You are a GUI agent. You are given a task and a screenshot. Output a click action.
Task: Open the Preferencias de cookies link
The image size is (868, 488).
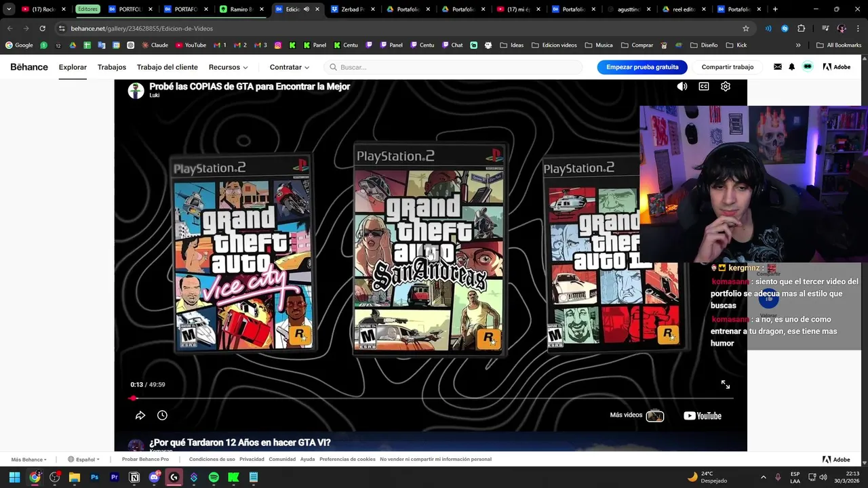coord(347,460)
